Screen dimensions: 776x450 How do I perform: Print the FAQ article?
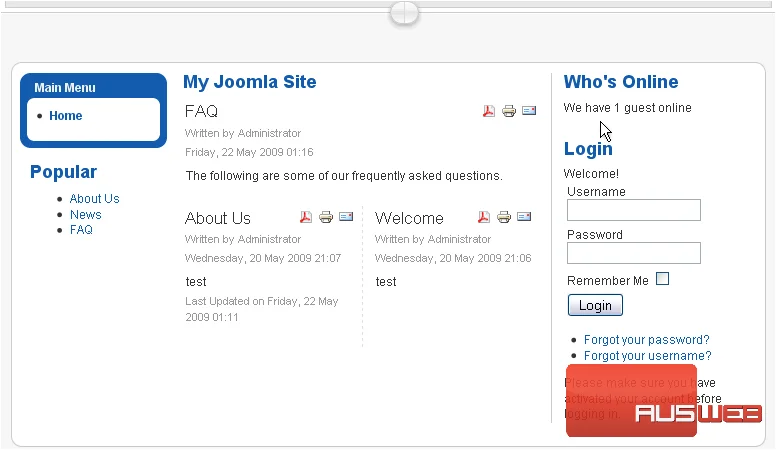click(509, 111)
